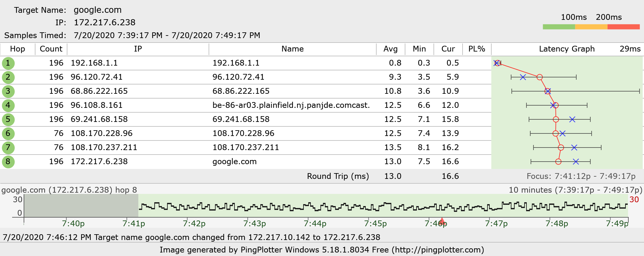Click the Avg column header
644x256 pixels.
click(391, 49)
